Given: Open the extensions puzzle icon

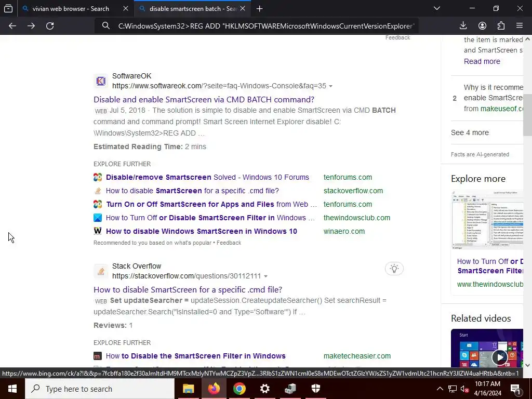Looking at the screenshot, I should coord(501,26).
